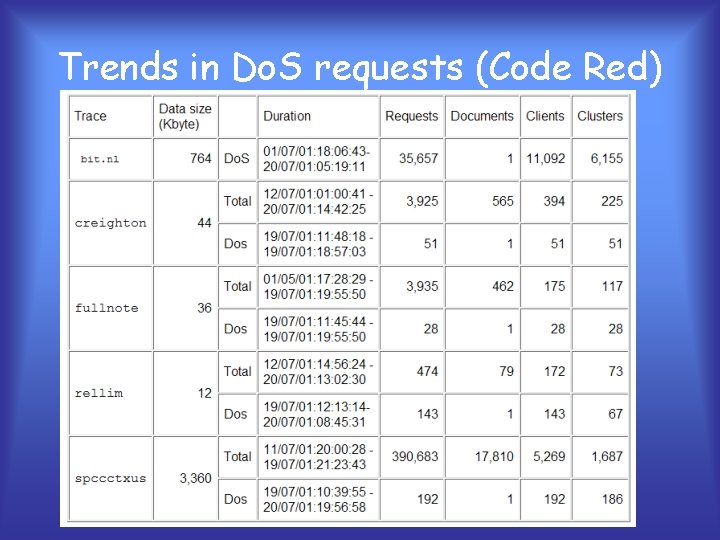Image resolution: width=720 pixels, height=540 pixels.
Task: Select the documents value '462'
Action: [503, 286]
